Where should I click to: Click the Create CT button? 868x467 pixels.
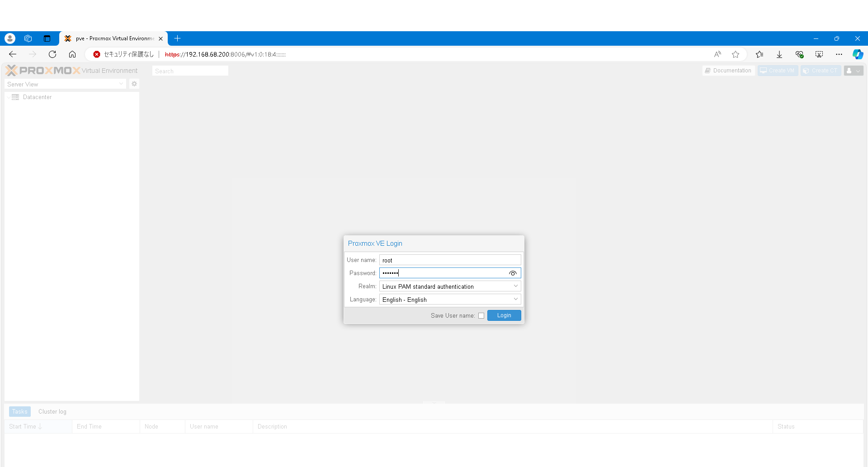pos(821,71)
